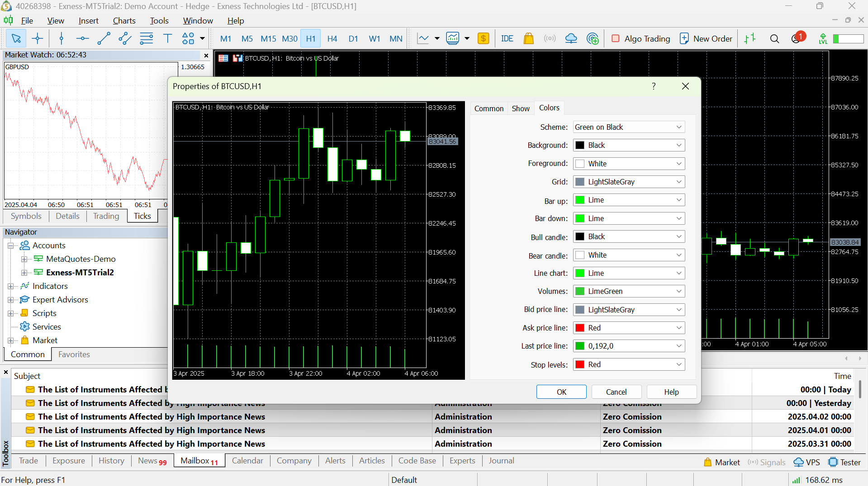Click the question mark help icon in dialog
868x486 pixels.
tap(654, 86)
